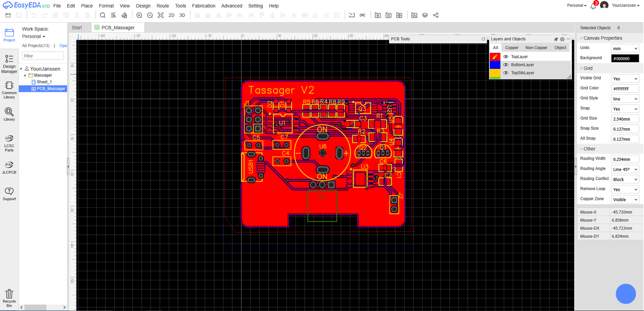644x311 pixels.
Task: Open the Routing Angle dropdown
Action: 625,169
